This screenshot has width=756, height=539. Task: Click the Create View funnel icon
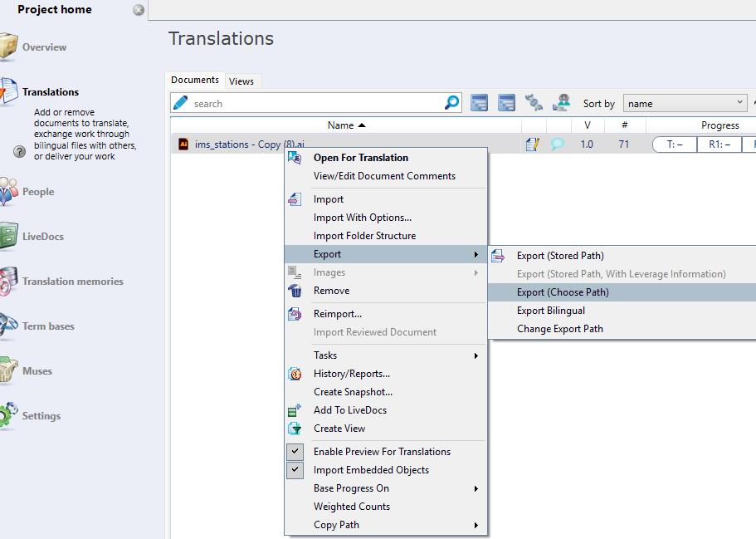pyautogui.click(x=295, y=429)
